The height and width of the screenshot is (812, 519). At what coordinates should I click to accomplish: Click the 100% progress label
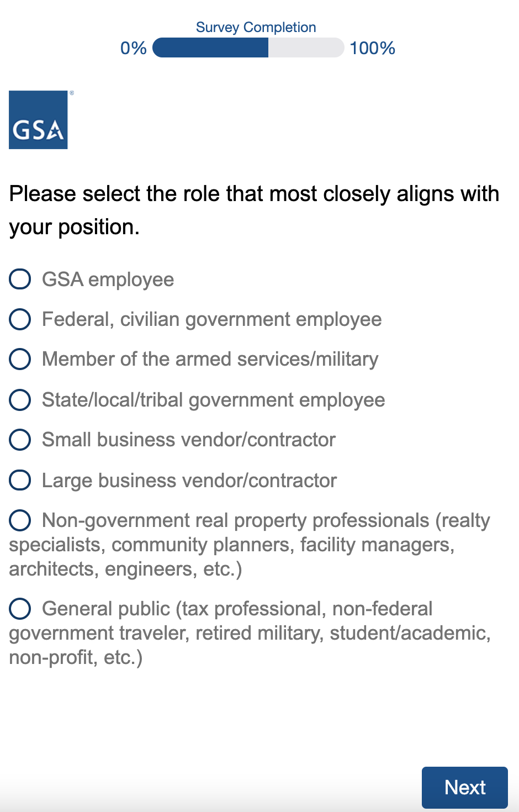point(372,48)
